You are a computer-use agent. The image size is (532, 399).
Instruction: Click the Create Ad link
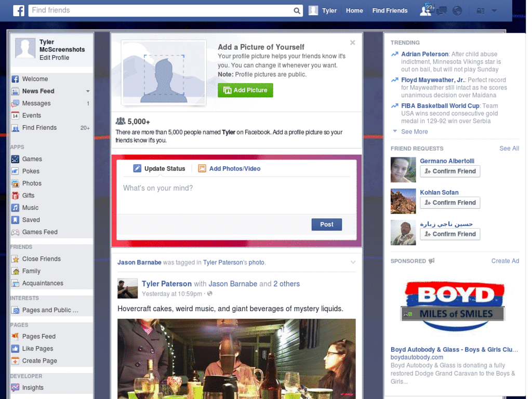505,261
